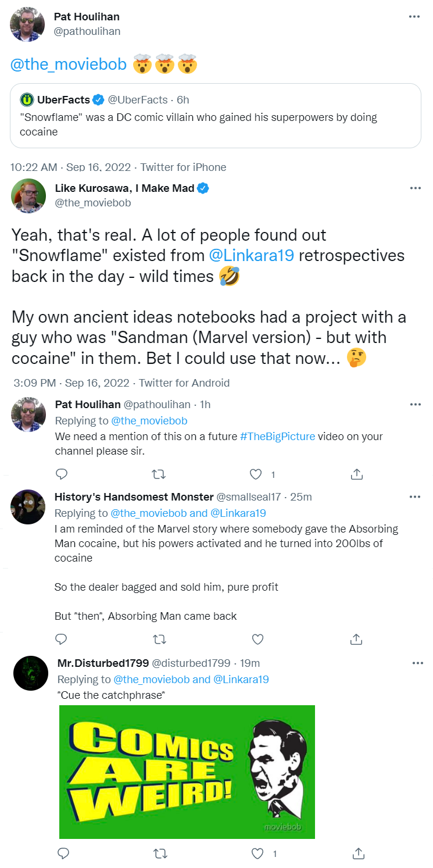Retweet Pat Houlihan's reply about #TheBigPicture

point(158,474)
